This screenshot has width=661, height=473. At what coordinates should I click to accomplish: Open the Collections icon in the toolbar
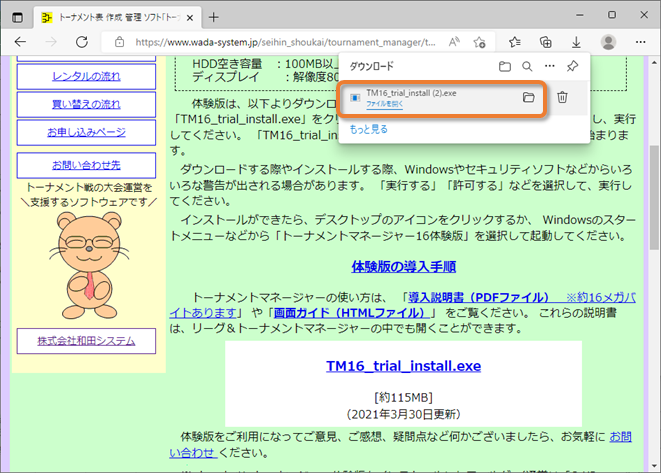coord(545,42)
